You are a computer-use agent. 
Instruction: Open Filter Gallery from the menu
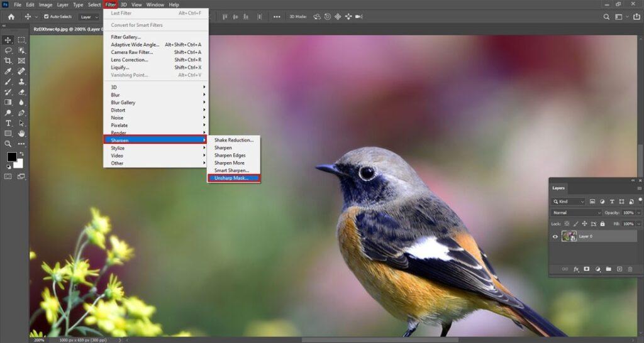pos(156,37)
